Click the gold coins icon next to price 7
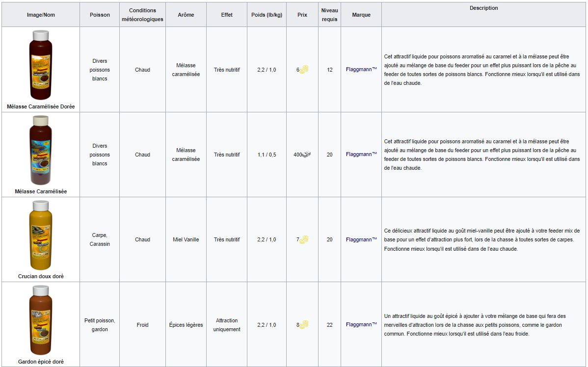Image resolution: width=588 pixels, height=367 pixels. [304, 239]
